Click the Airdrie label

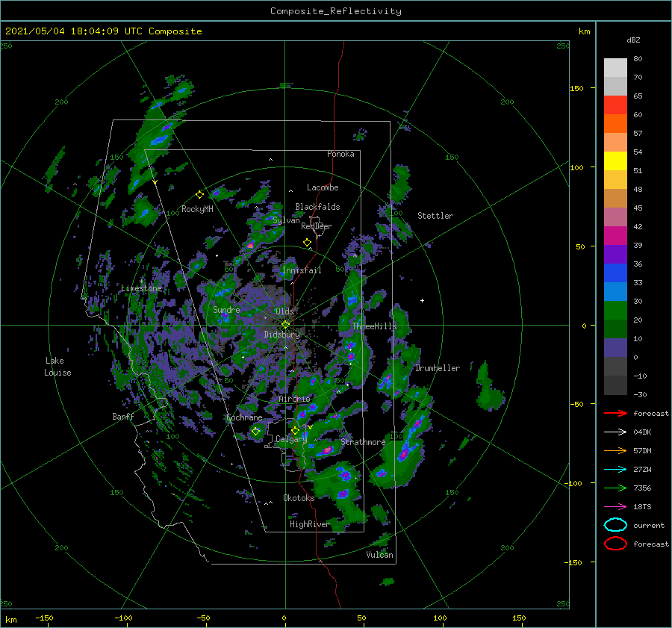(294, 399)
